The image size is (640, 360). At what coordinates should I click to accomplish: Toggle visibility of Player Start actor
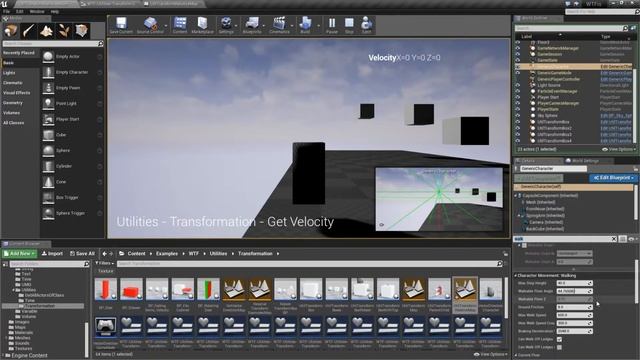click(x=518, y=98)
